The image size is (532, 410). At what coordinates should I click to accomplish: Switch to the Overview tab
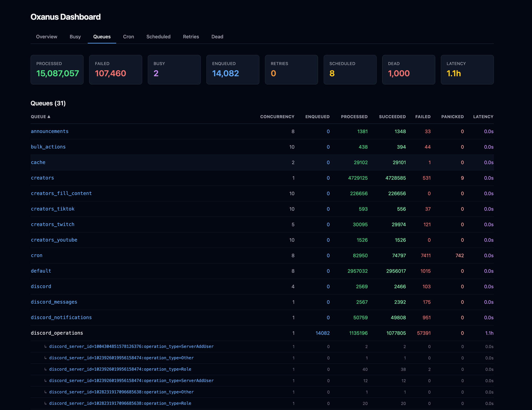click(46, 37)
